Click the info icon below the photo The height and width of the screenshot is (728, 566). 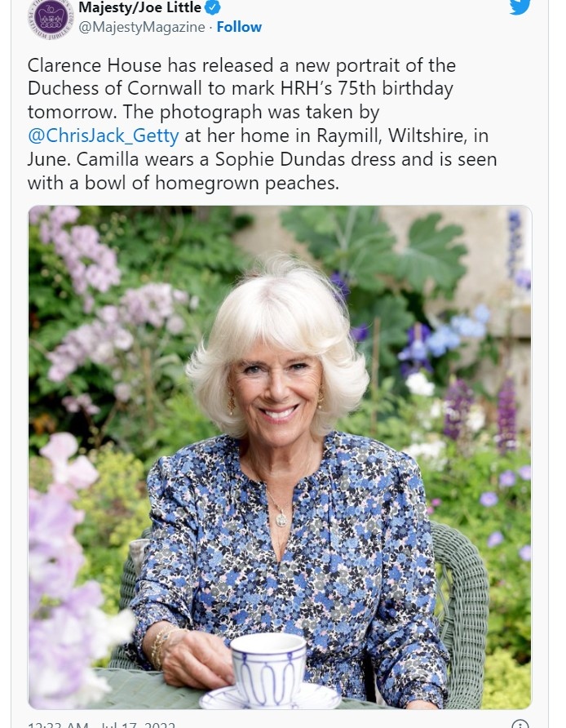pyautogui.click(x=520, y=724)
